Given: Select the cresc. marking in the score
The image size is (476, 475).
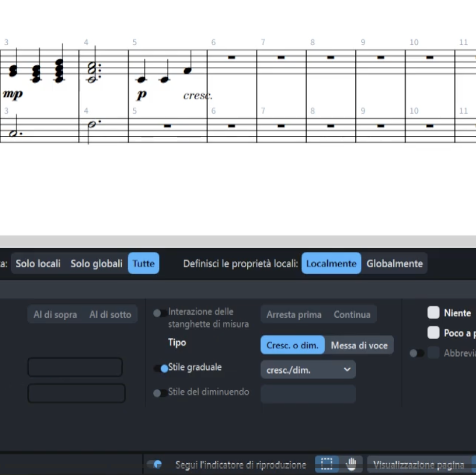Looking at the screenshot, I should coord(197,96).
